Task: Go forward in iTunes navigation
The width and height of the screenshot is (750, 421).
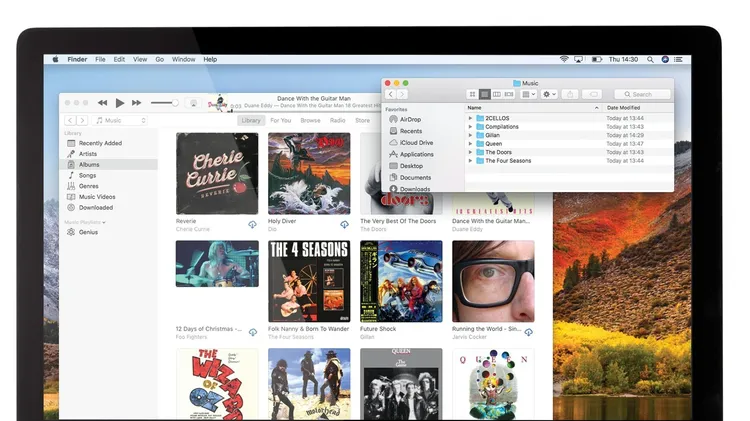Action: click(82, 121)
